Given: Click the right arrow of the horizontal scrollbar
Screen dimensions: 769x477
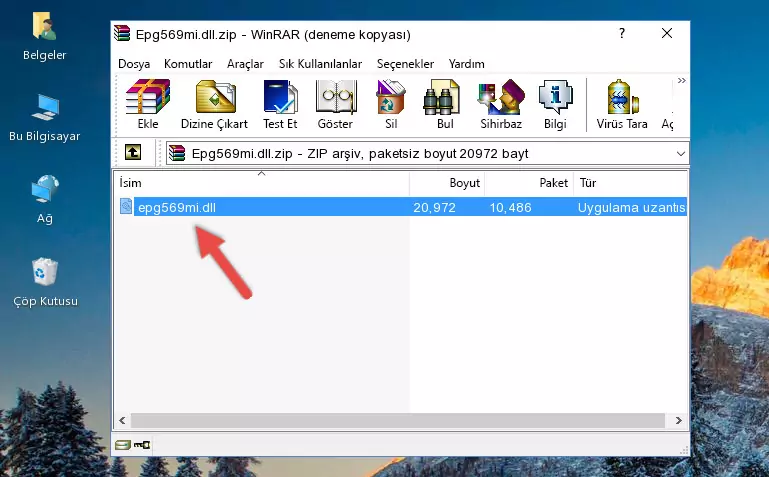Looking at the screenshot, I should pyautogui.click(x=679, y=421).
